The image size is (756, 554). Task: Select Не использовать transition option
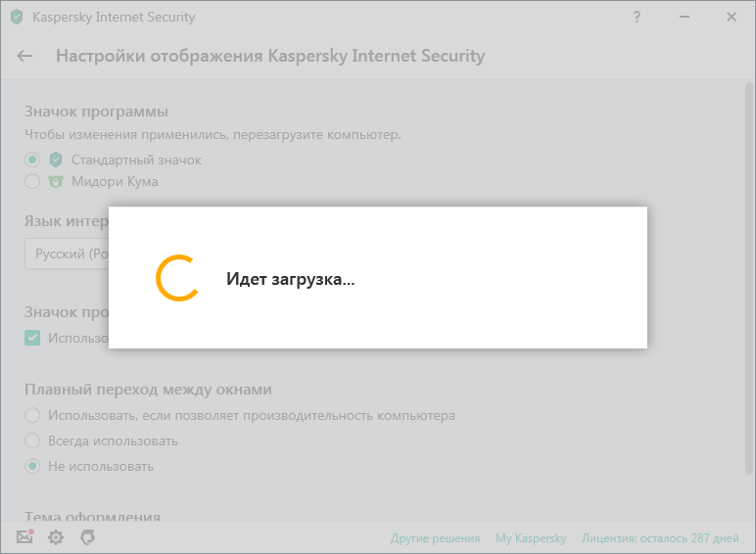coord(32,466)
